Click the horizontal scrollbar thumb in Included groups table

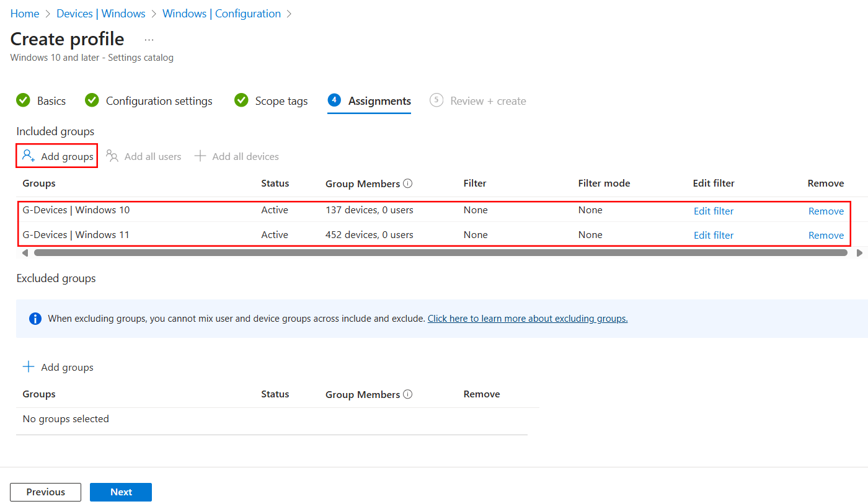pyautogui.click(x=441, y=253)
